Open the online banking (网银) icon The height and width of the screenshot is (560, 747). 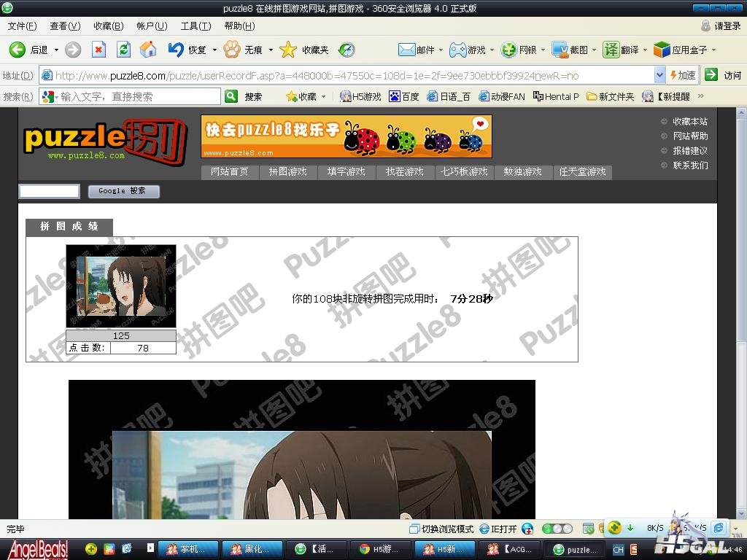508,50
